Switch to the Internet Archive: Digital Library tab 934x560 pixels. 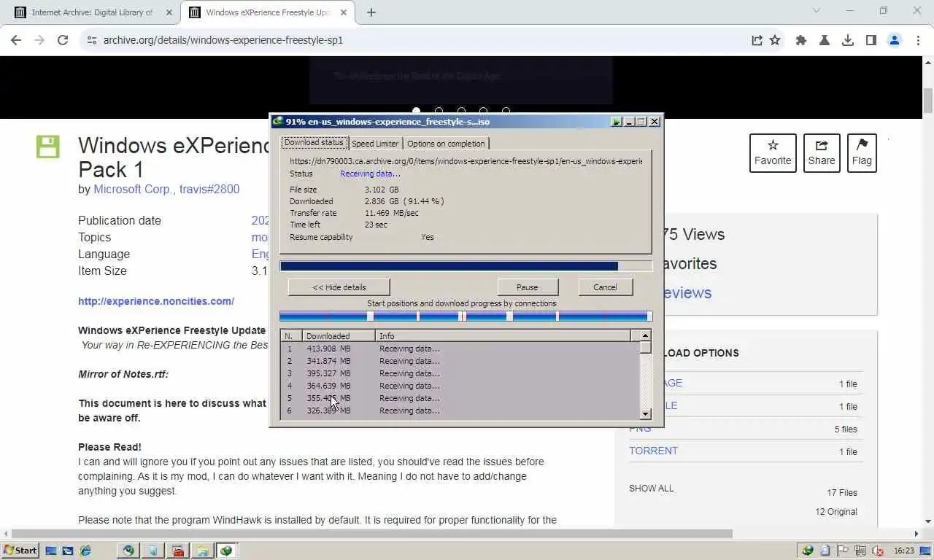tap(92, 12)
